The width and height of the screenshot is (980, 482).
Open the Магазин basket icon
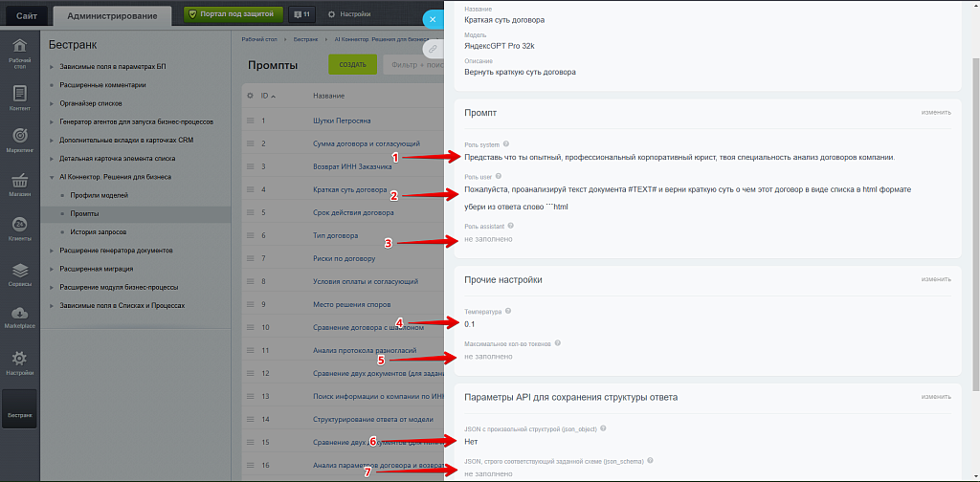(x=19, y=185)
